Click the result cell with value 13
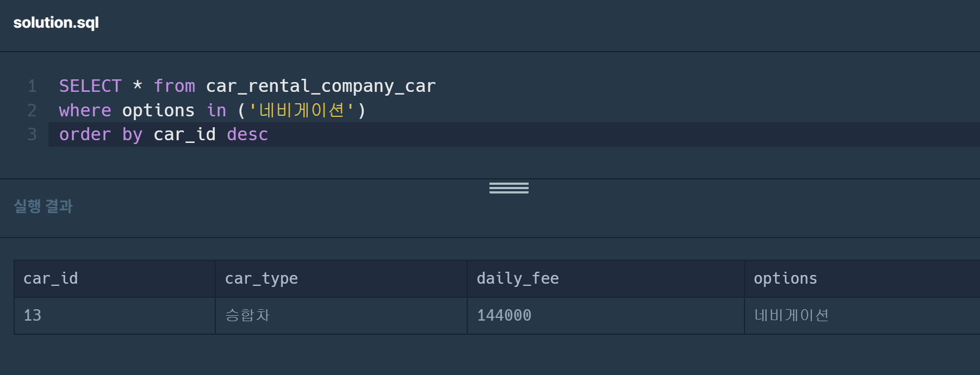The height and width of the screenshot is (375, 980). (x=33, y=316)
